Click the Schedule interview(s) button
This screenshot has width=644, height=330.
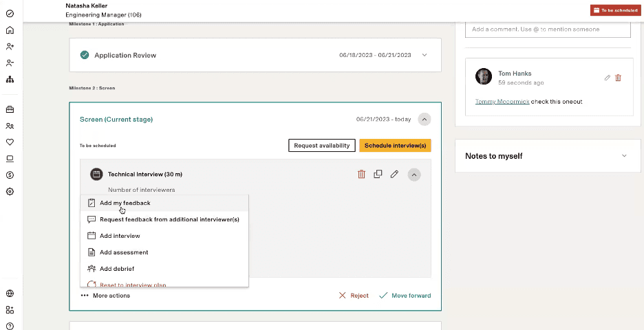[x=395, y=146]
